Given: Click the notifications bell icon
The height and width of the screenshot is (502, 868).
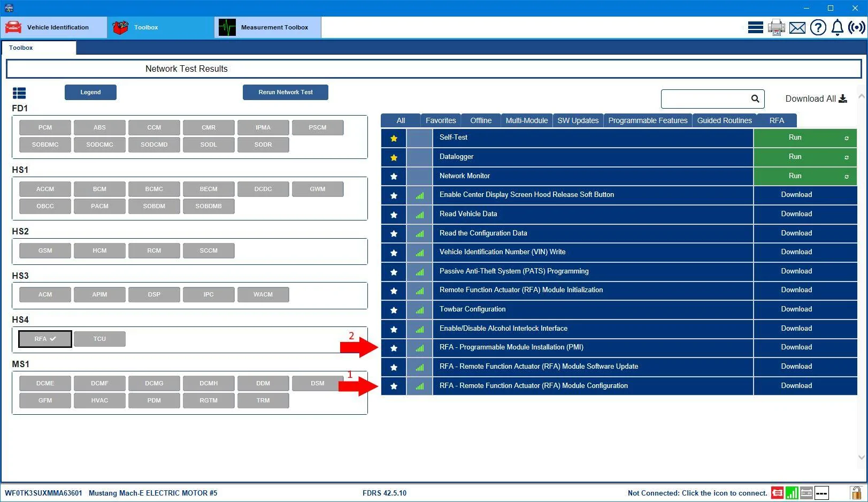Looking at the screenshot, I should [838, 27].
